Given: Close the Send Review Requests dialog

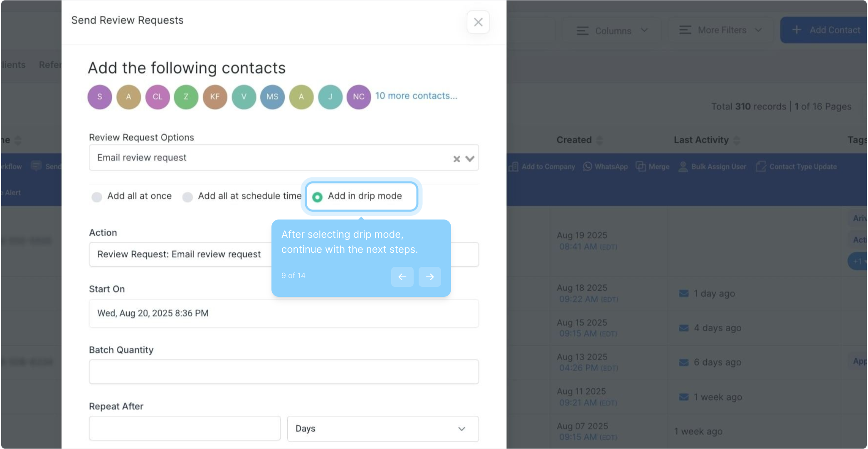Looking at the screenshot, I should point(478,22).
